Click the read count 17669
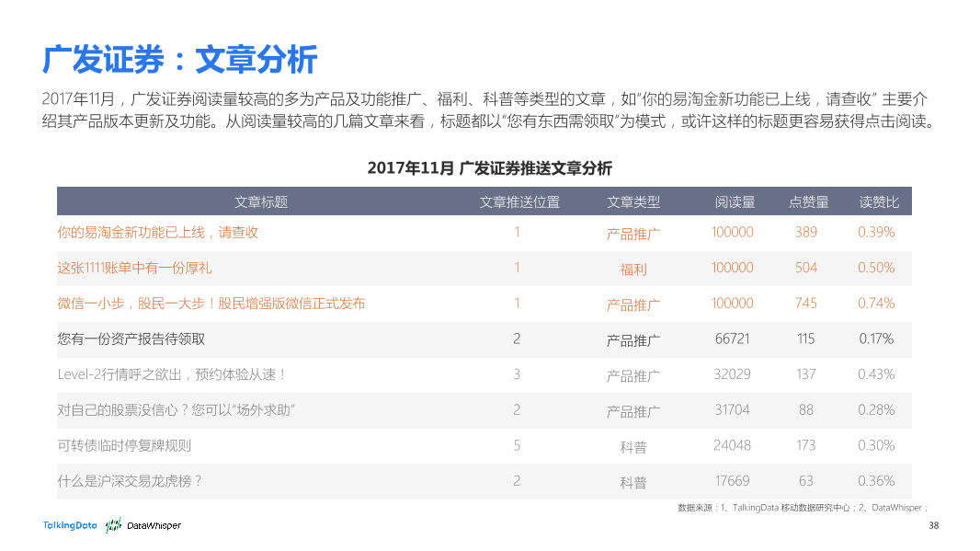 [x=733, y=482]
